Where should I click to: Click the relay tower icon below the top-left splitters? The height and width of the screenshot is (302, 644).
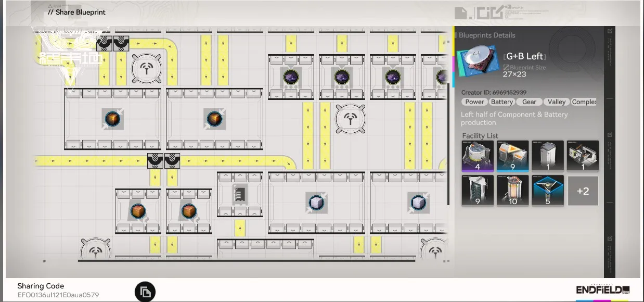tap(146, 68)
